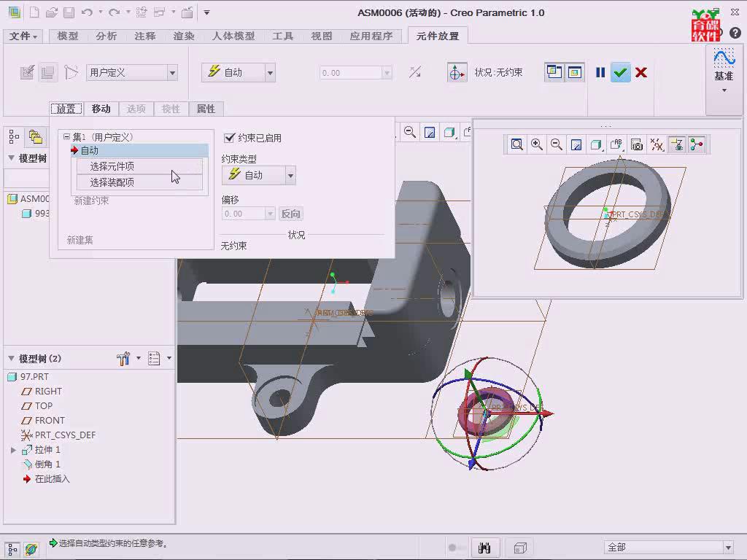Click Repaint icon in the component preview window
The height and width of the screenshot is (560, 747).
pos(576,144)
